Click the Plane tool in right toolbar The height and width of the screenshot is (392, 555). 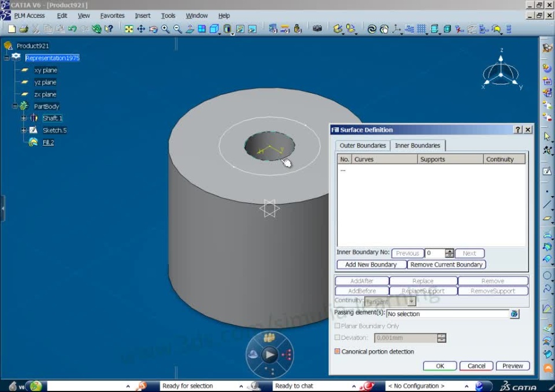pos(547,219)
